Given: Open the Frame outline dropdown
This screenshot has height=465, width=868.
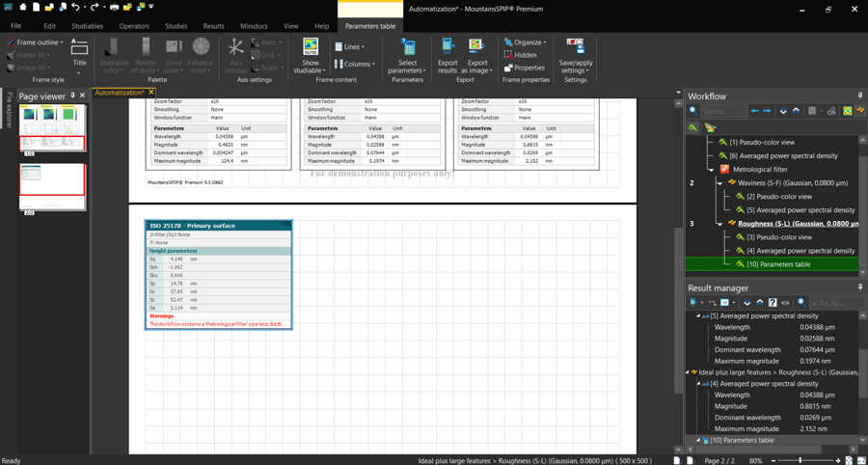Looking at the screenshot, I should (x=36, y=42).
